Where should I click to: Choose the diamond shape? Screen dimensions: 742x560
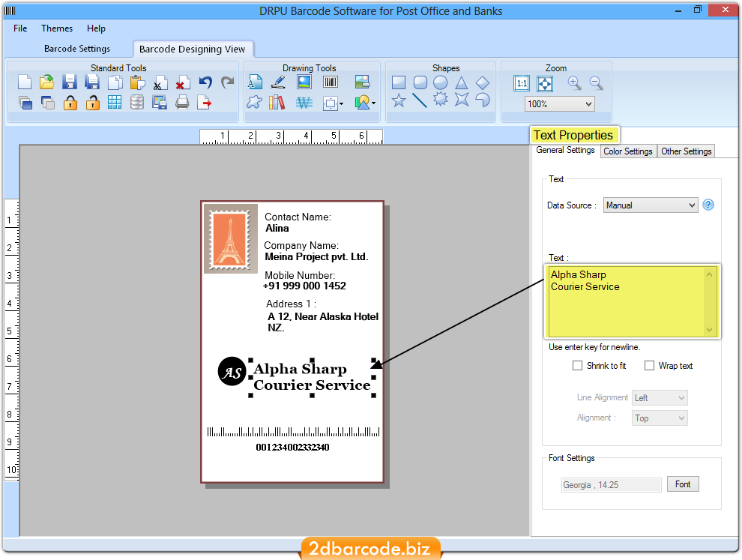tap(482, 83)
